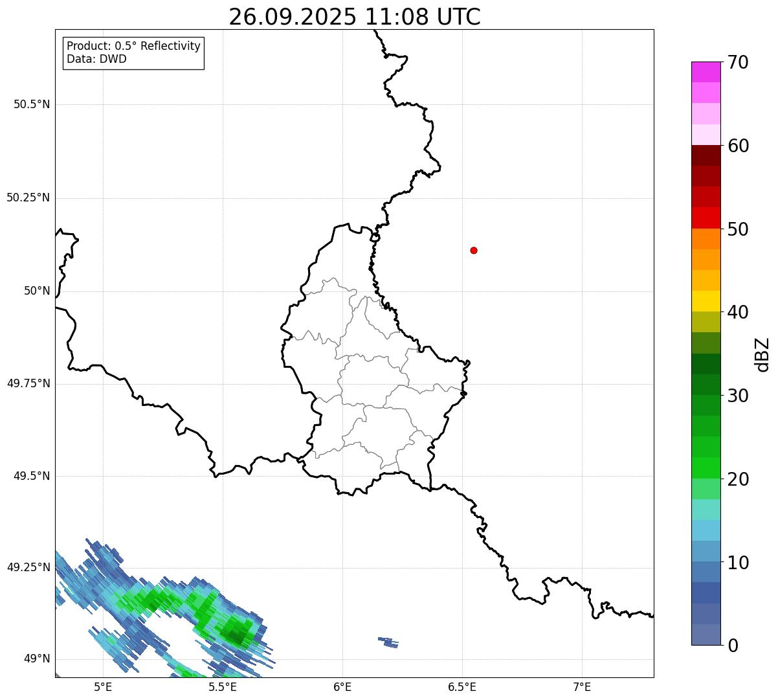Click the 49.25°N latitude label

click(28, 567)
